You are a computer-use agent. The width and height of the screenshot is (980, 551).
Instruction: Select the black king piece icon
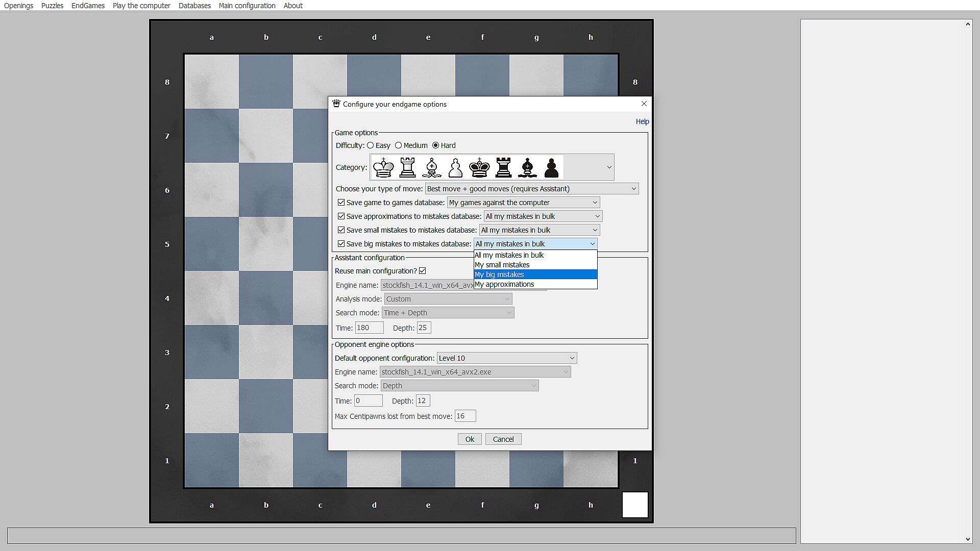click(479, 167)
